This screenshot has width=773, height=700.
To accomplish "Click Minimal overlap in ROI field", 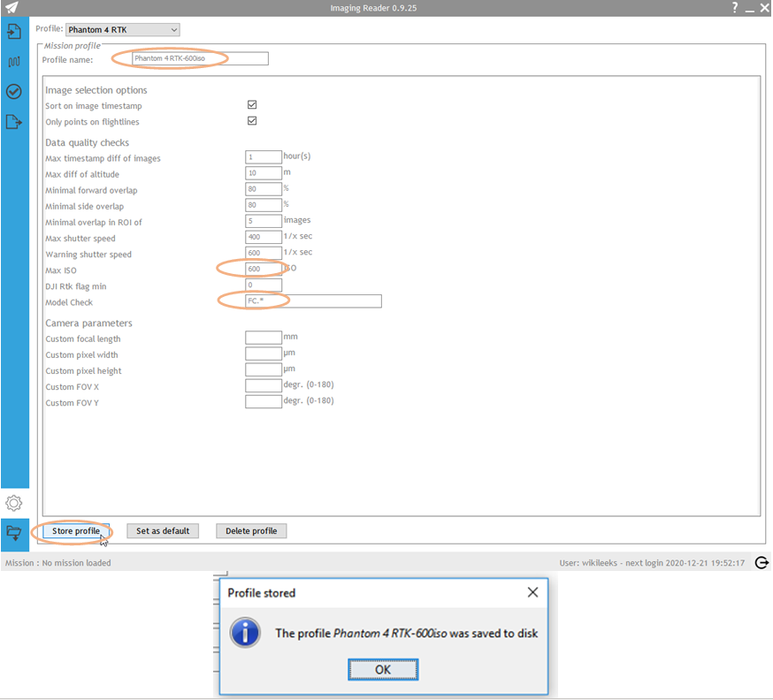I will 264,221.
